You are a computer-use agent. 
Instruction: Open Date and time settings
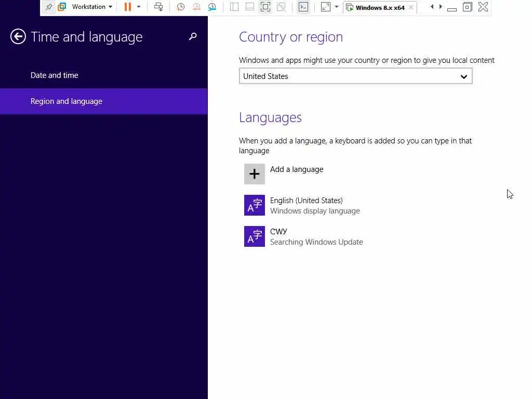point(54,75)
